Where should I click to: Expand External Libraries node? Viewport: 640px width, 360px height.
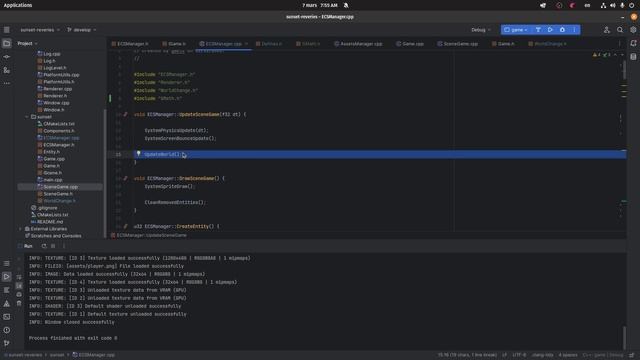pyautogui.click(x=20, y=229)
